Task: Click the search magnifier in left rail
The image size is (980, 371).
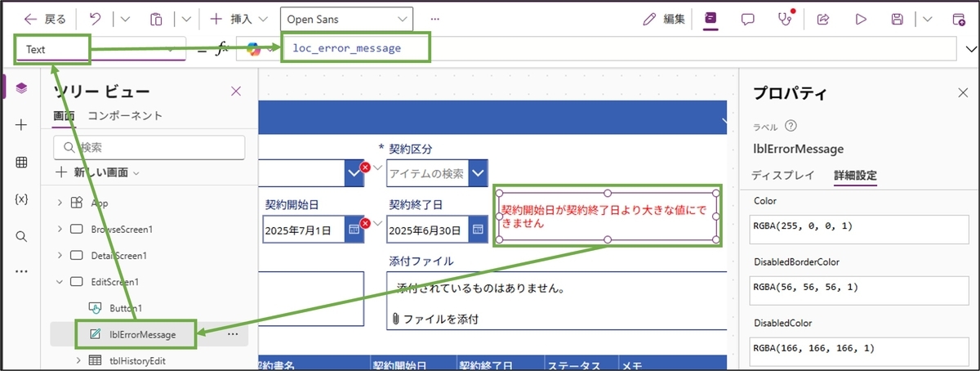Action: (21, 235)
